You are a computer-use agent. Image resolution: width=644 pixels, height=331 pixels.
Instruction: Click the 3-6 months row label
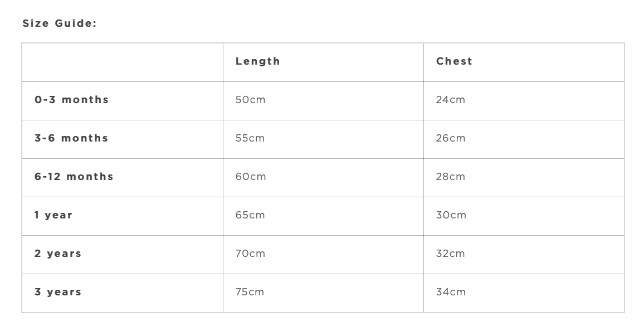(x=72, y=138)
